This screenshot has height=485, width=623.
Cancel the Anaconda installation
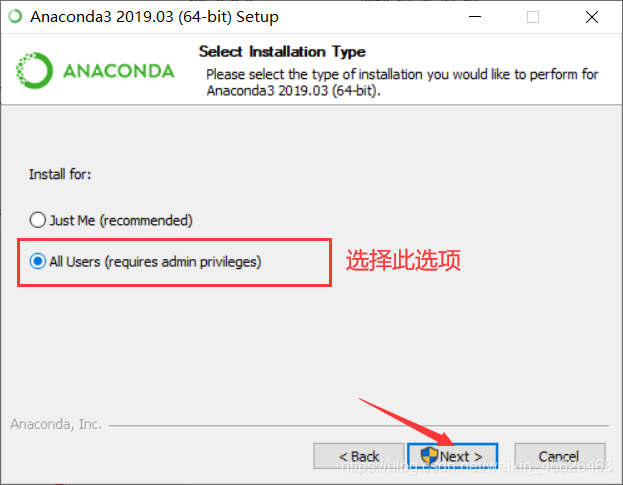pos(560,456)
